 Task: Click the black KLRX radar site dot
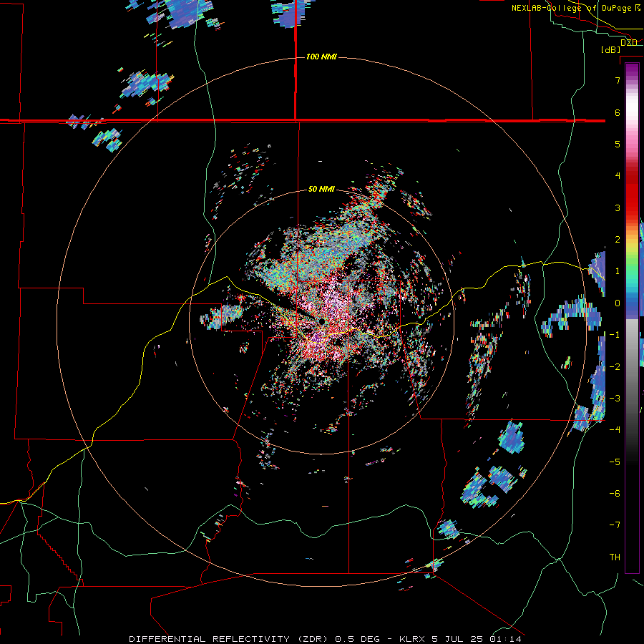(x=322, y=321)
